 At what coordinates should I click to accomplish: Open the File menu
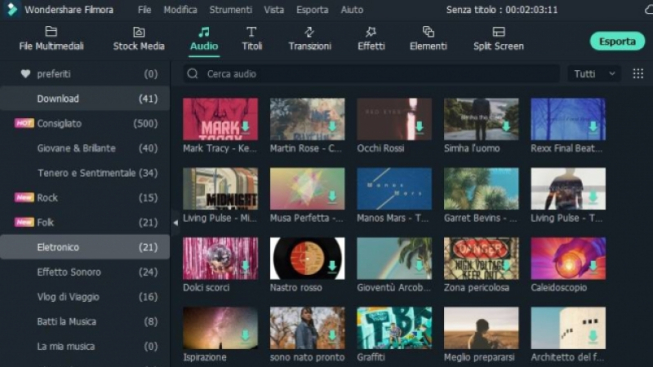click(145, 10)
